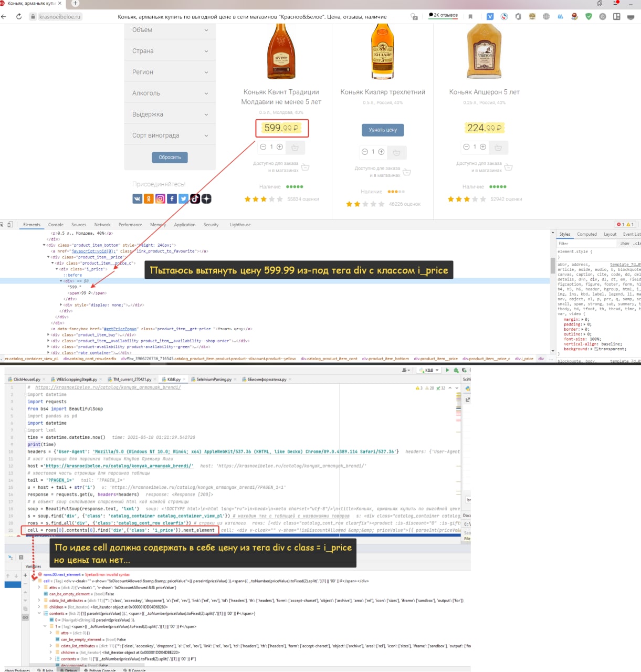Open Коньяк Кизляр трехлетний product link
The height and width of the screenshot is (672, 641).
[x=383, y=92]
